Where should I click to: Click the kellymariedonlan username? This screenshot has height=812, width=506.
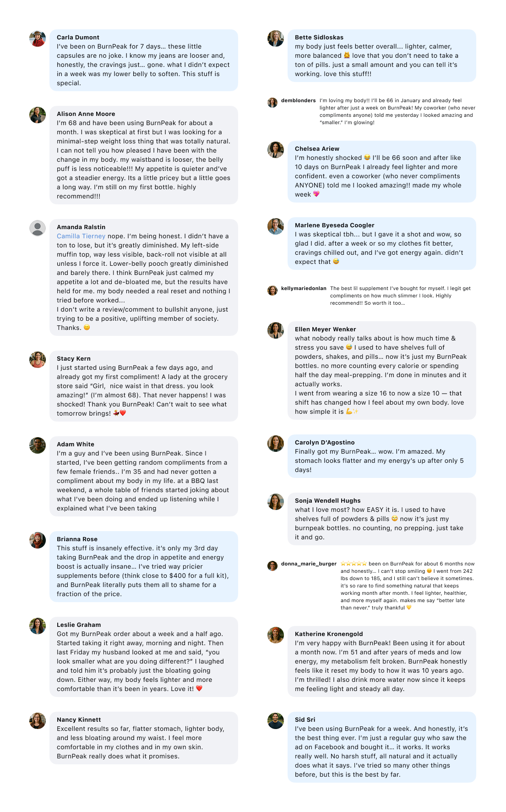pyautogui.click(x=304, y=288)
